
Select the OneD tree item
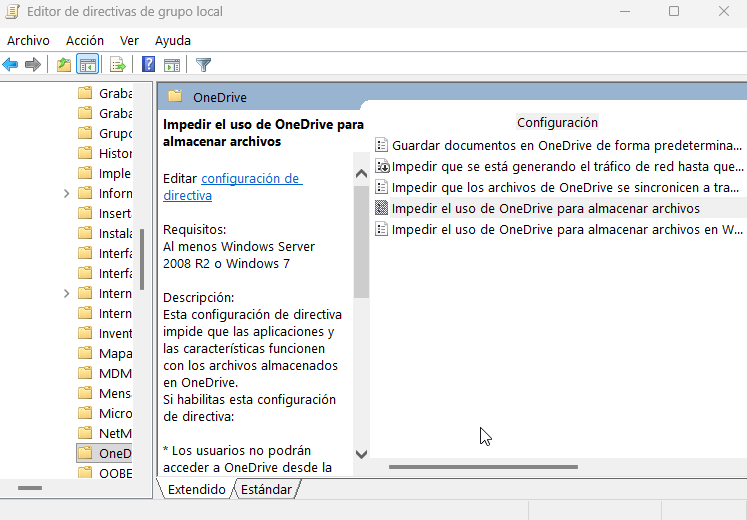click(x=115, y=453)
